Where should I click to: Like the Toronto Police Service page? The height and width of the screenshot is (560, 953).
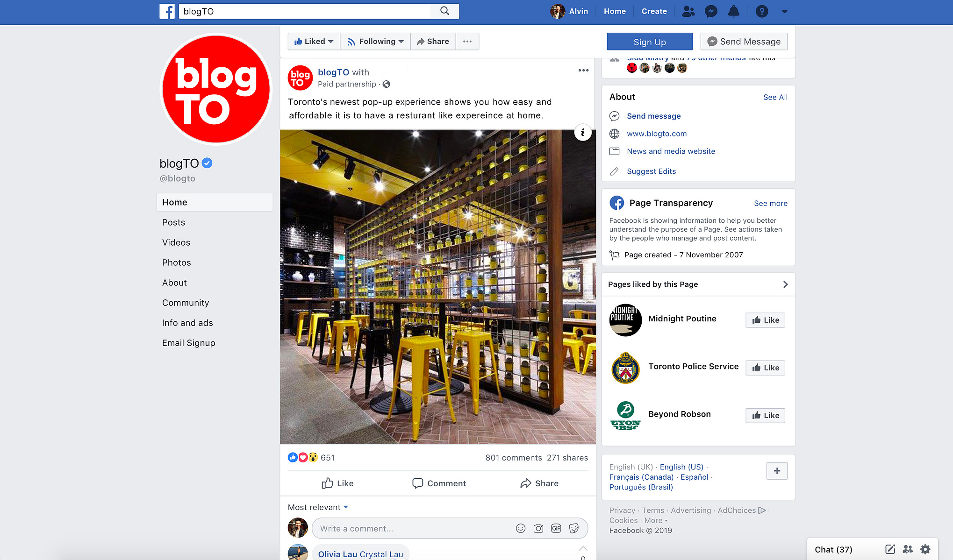pyautogui.click(x=765, y=368)
